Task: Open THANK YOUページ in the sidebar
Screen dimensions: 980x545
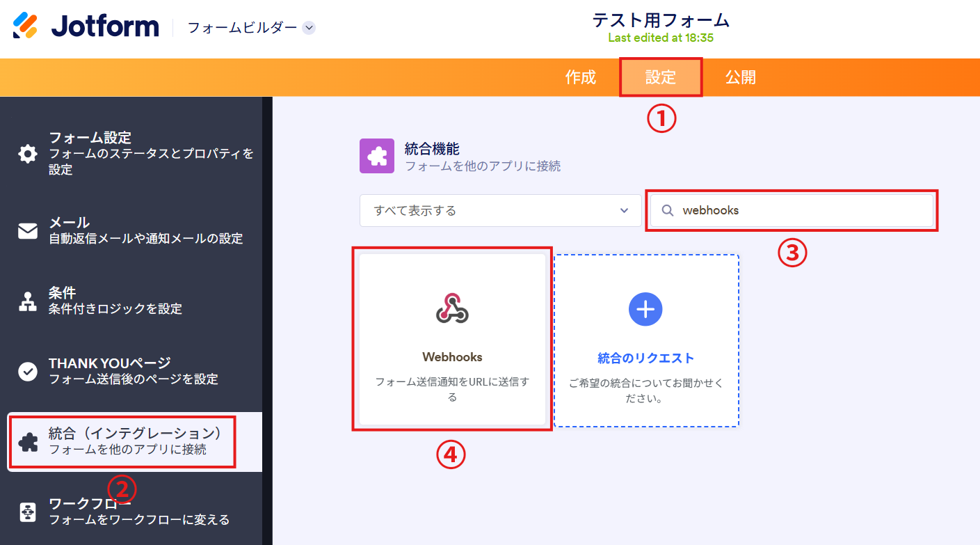Action: (x=136, y=371)
